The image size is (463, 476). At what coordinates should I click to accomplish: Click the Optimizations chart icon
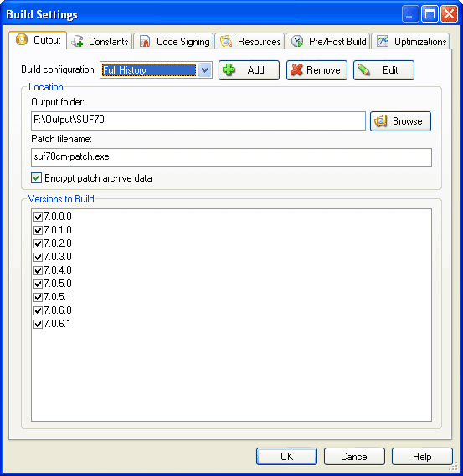tap(383, 41)
